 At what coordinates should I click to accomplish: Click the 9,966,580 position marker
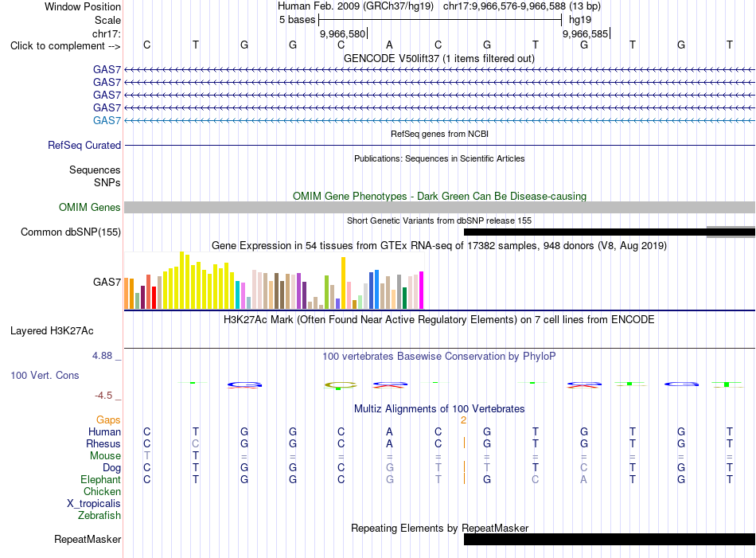(343, 33)
